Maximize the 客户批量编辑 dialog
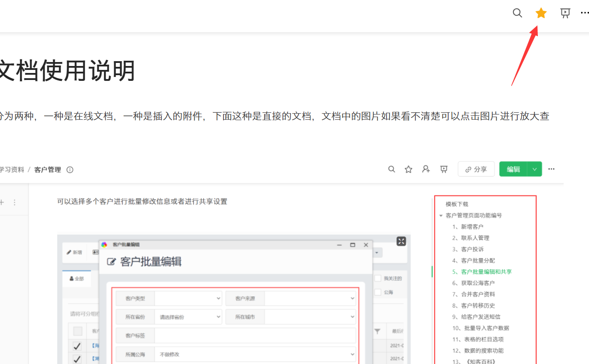 tap(352, 245)
